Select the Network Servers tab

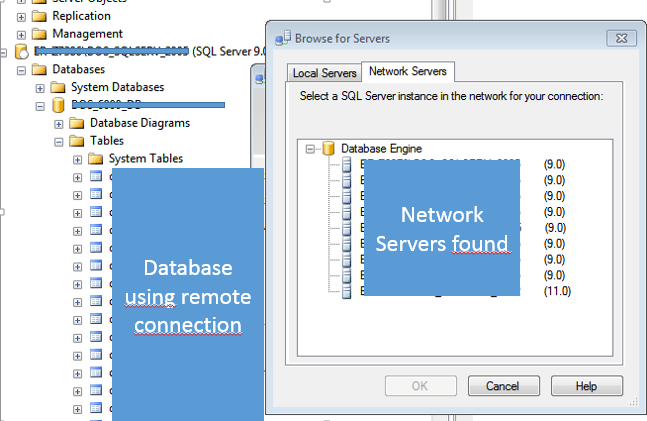point(407,72)
